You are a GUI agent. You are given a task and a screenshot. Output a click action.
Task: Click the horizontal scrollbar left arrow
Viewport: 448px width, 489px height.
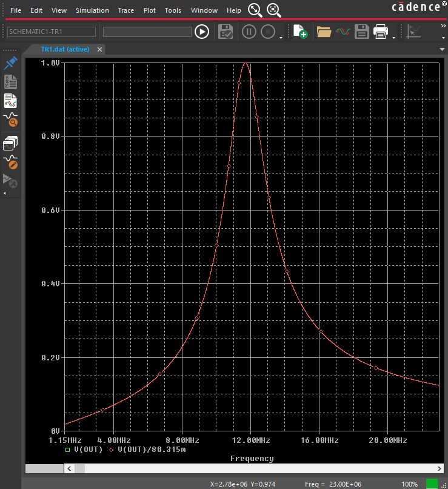(69, 468)
